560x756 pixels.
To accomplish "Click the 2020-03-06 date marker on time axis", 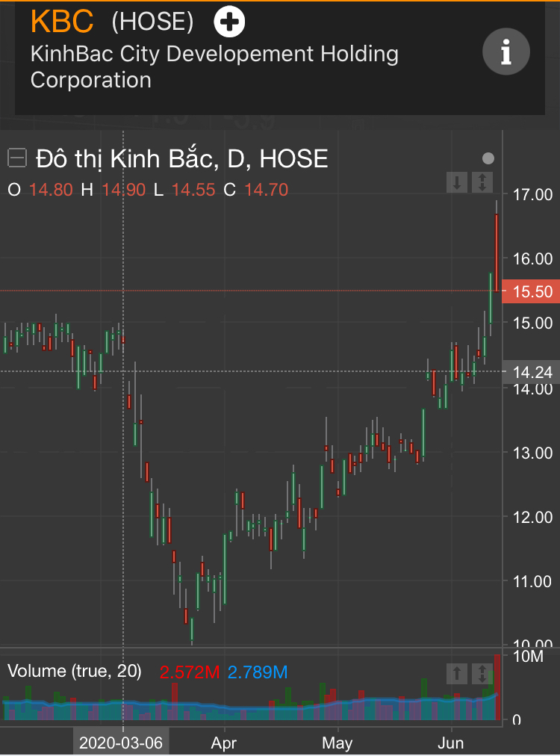I will tap(121, 743).
